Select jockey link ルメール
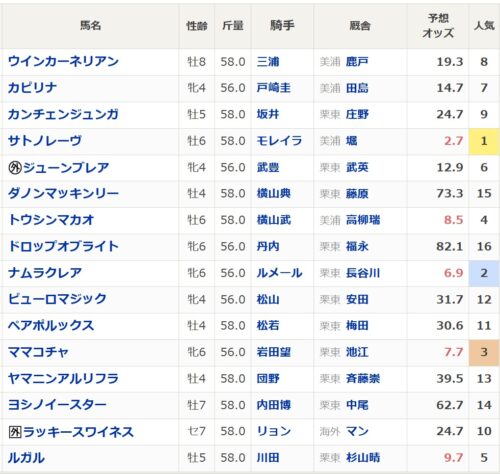Viewport: 500px width, 474px height. click(x=279, y=273)
